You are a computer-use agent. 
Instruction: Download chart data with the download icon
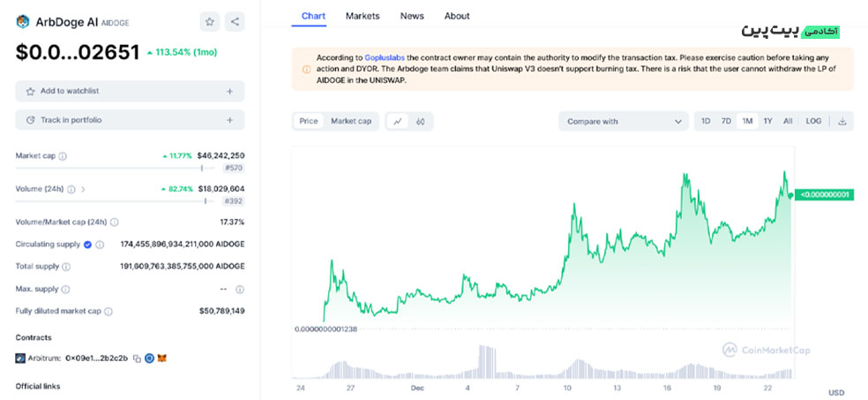842,121
